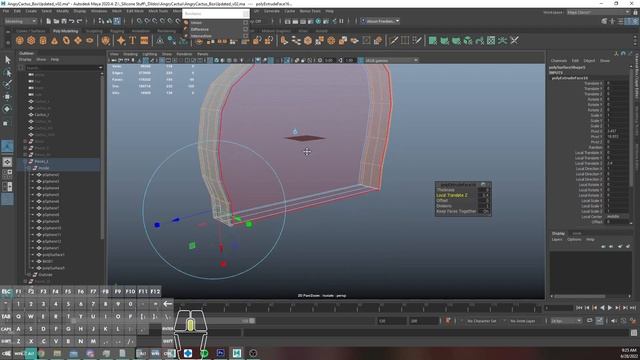Create a polygon cube from the shelf

pyautogui.click(x=31, y=40)
